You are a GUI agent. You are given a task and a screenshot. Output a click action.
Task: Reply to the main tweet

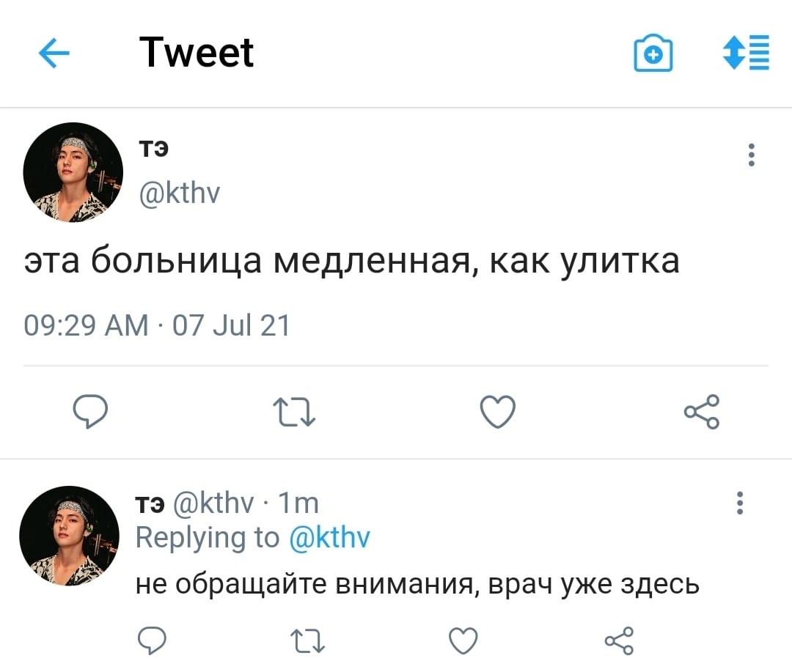pos(90,412)
